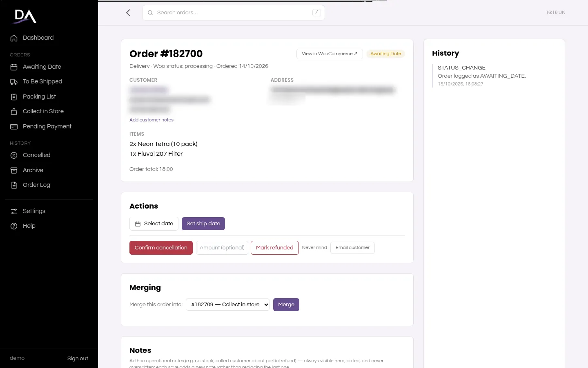Click the Archive box icon
Image resolution: width=588 pixels, height=368 pixels.
pyautogui.click(x=14, y=171)
